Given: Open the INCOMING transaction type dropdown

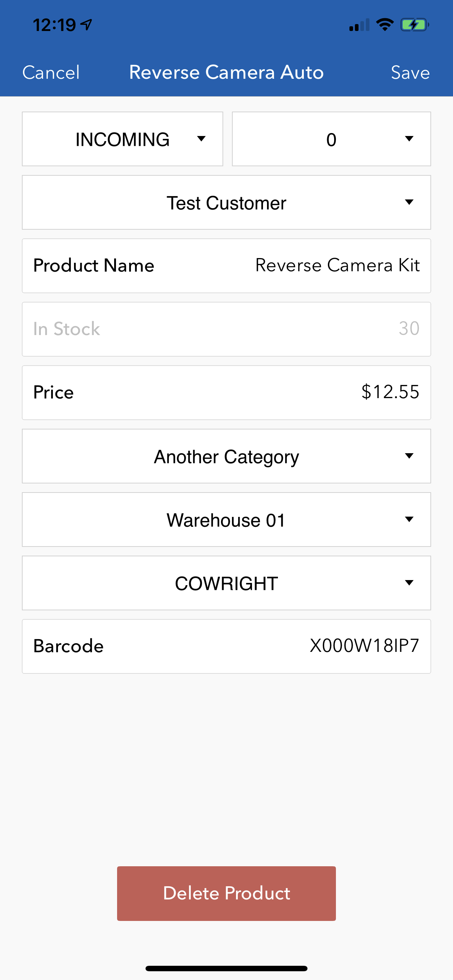Looking at the screenshot, I should pos(122,139).
